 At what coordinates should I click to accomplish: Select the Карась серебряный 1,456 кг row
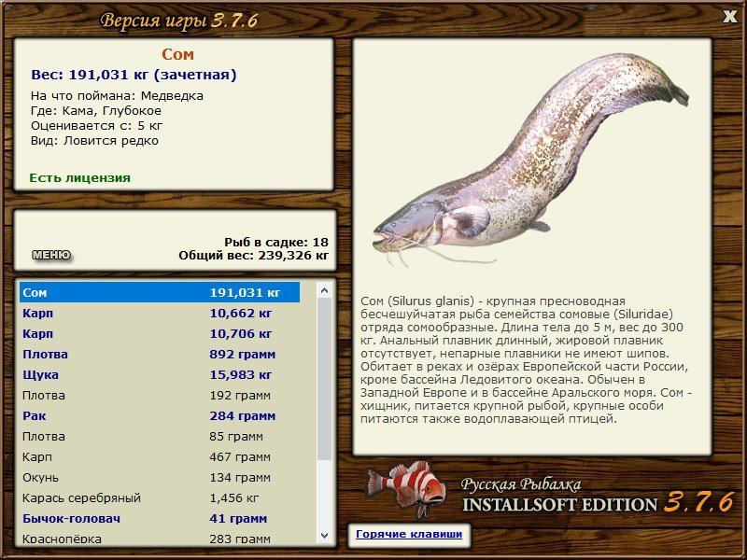coord(160,497)
